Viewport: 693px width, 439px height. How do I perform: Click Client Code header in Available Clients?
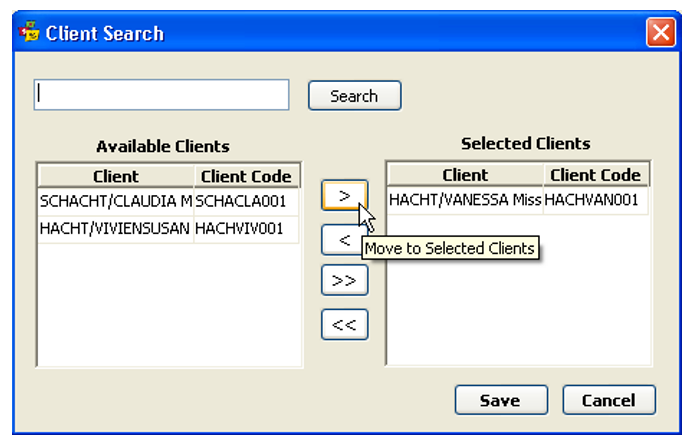click(x=247, y=176)
